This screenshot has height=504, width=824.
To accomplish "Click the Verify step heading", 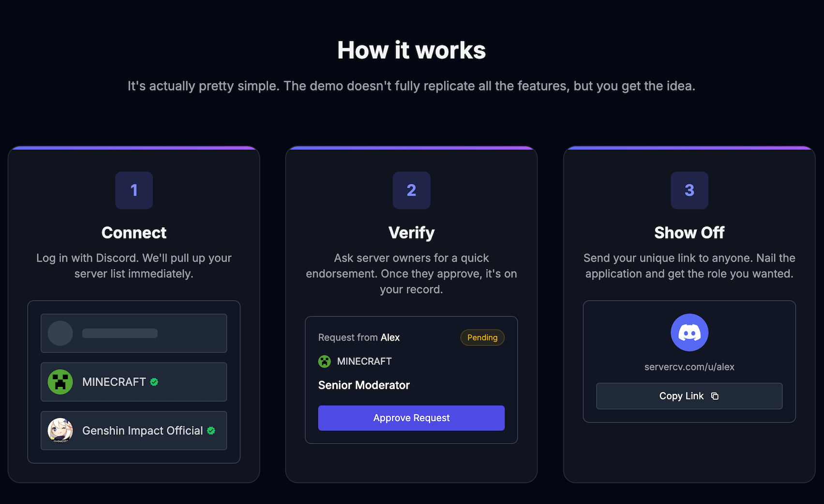I will (411, 233).
